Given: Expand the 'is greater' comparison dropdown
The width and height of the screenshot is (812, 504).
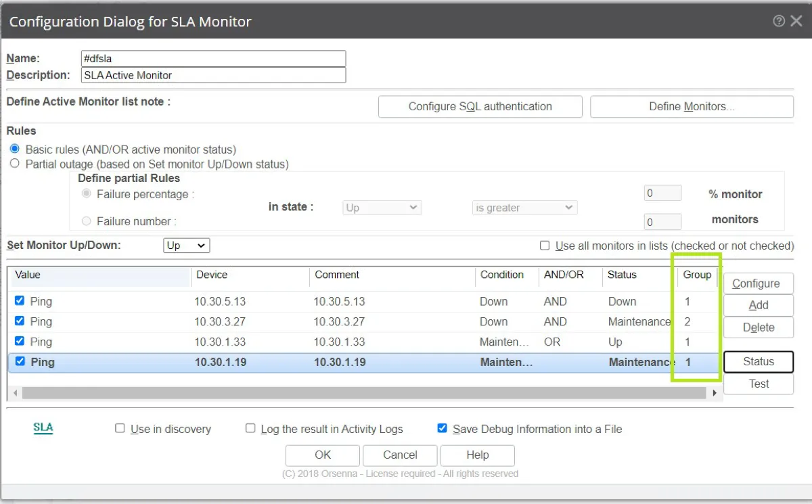Looking at the screenshot, I should tap(524, 208).
